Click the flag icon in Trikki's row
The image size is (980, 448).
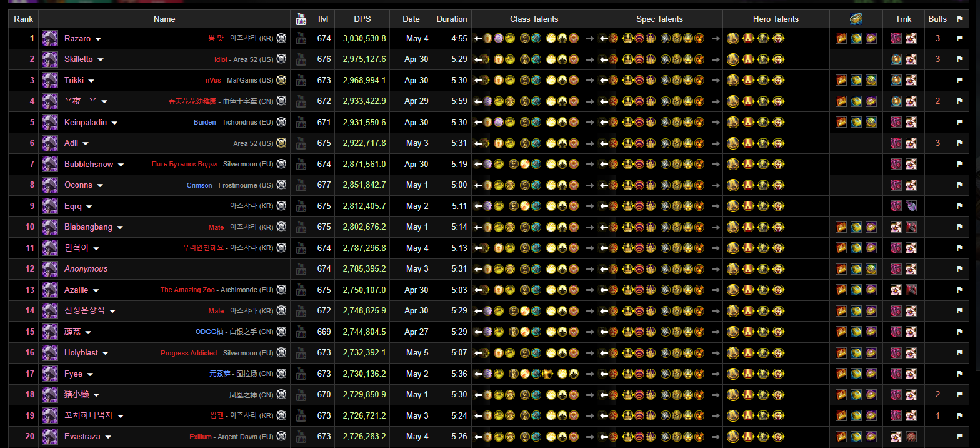click(959, 80)
